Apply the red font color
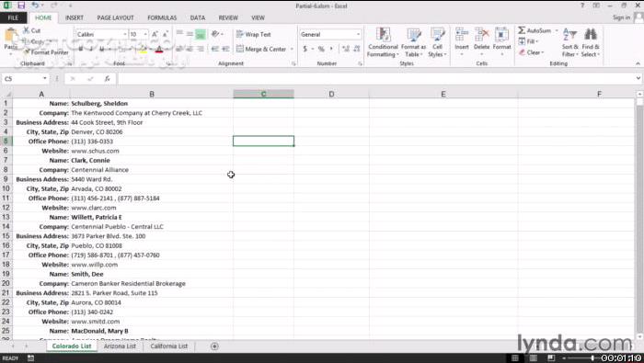Viewport: 644px width, 363px height. 159,50
